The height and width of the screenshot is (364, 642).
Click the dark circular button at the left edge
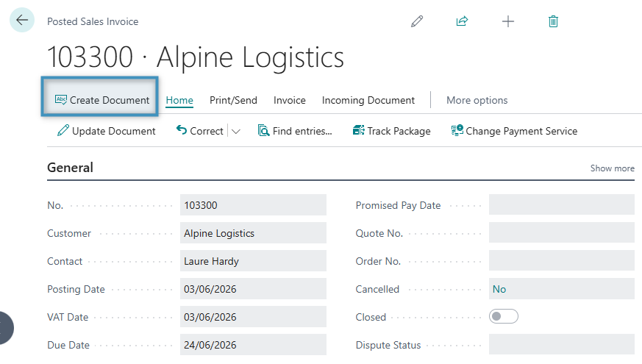click(6, 328)
